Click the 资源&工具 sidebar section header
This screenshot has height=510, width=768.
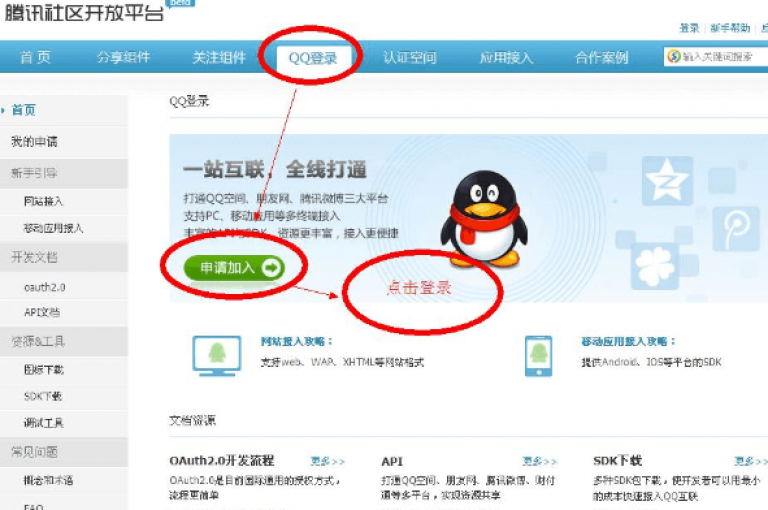(64, 341)
